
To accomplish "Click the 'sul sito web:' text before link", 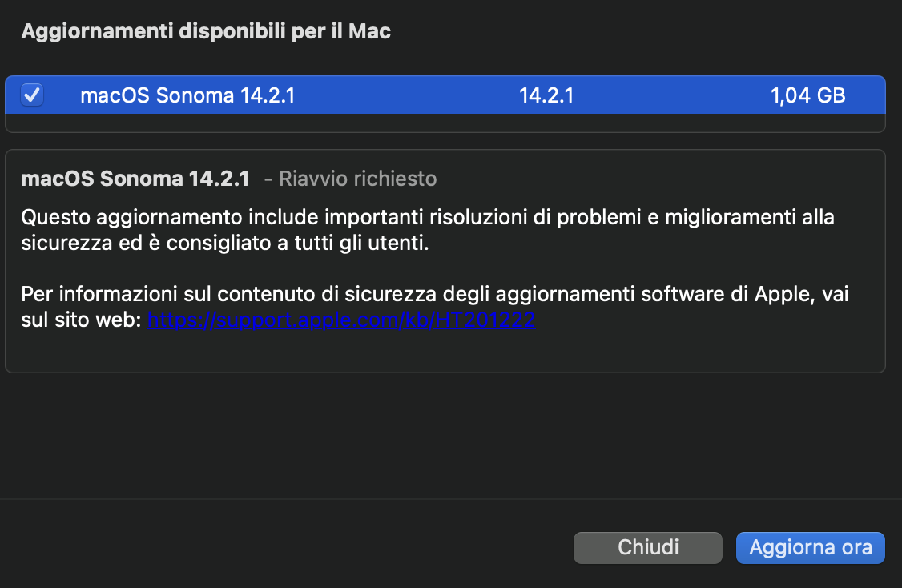I will coord(82,321).
